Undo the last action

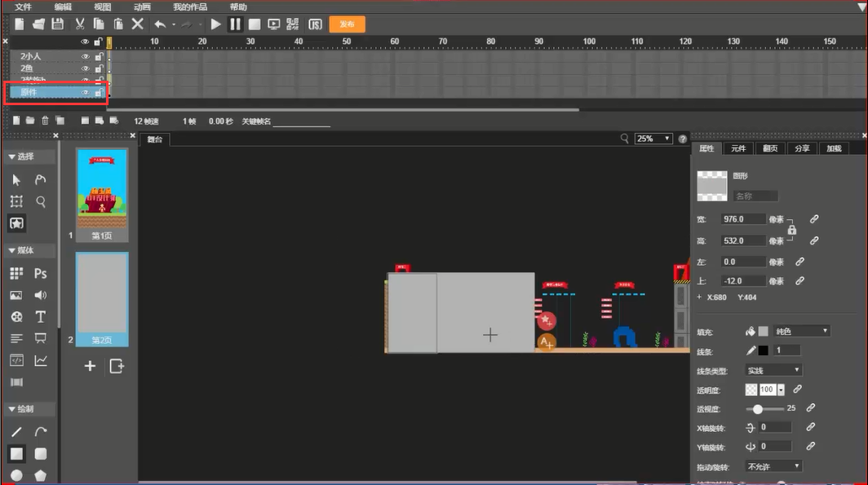[161, 24]
